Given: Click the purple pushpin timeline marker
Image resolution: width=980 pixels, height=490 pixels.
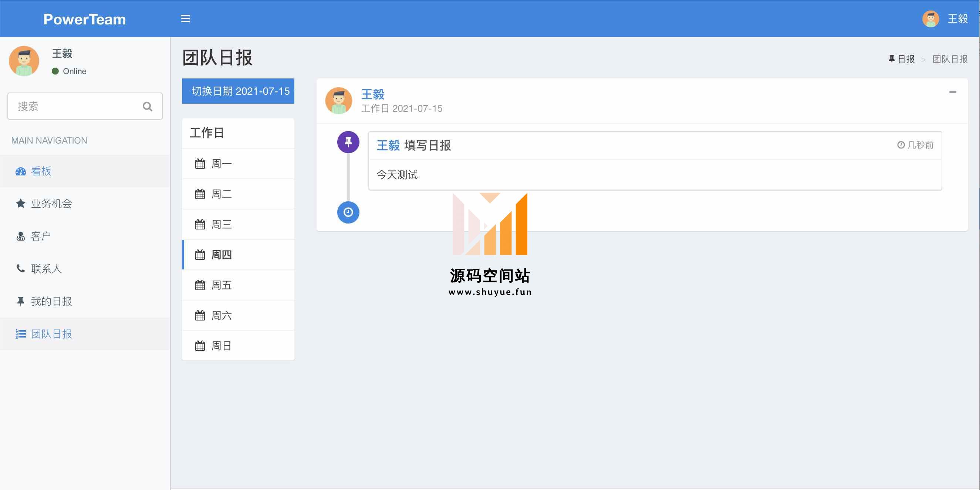Looking at the screenshot, I should pos(348,142).
